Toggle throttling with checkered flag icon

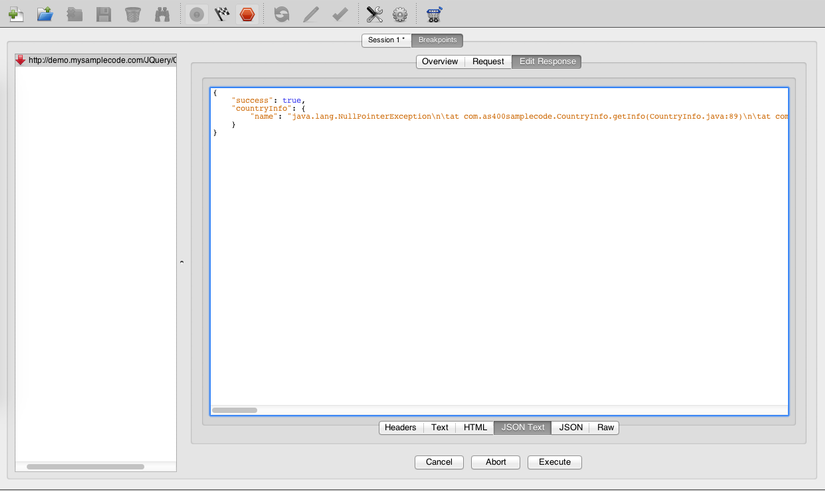tap(222, 14)
